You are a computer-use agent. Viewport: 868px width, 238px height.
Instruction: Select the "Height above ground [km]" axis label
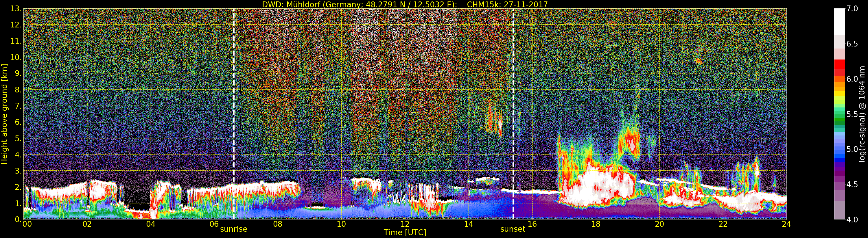[4, 114]
